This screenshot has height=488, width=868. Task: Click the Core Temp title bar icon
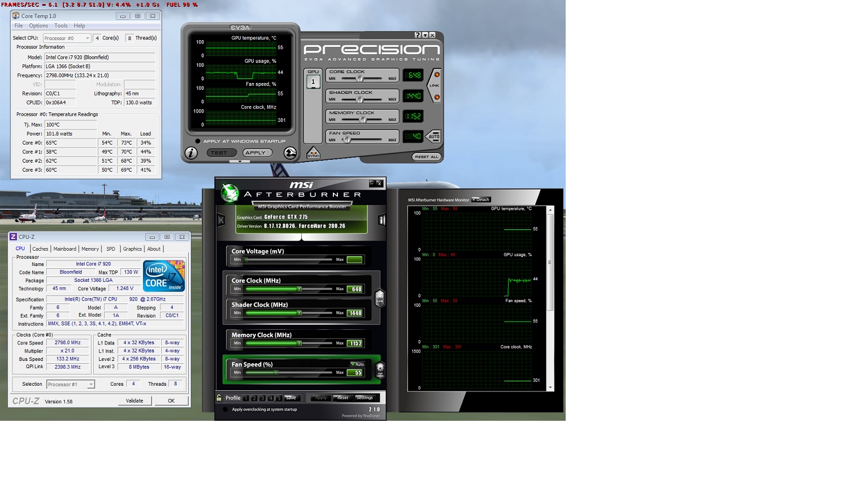click(x=16, y=16)
